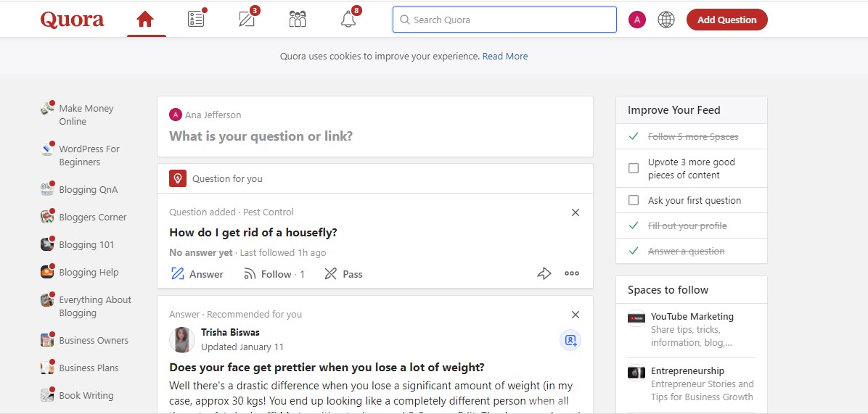Open the Answer pencil icon in navbar
Viewport: 868px width, 414px height.
tap(247, 20)
